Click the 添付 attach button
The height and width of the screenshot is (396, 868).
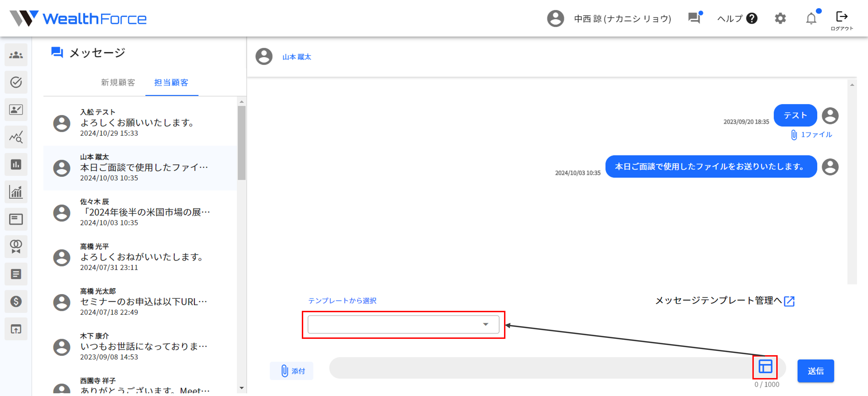click(292, 371)
